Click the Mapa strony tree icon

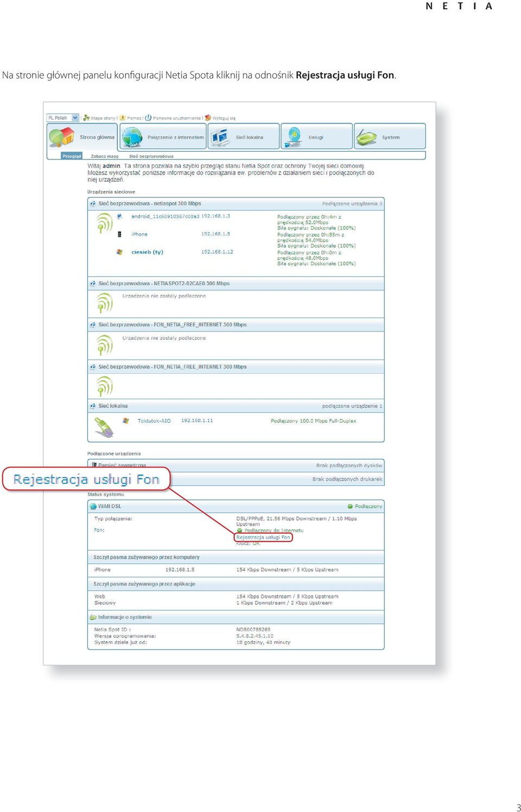pyautogui.click(x=86, y=118)
